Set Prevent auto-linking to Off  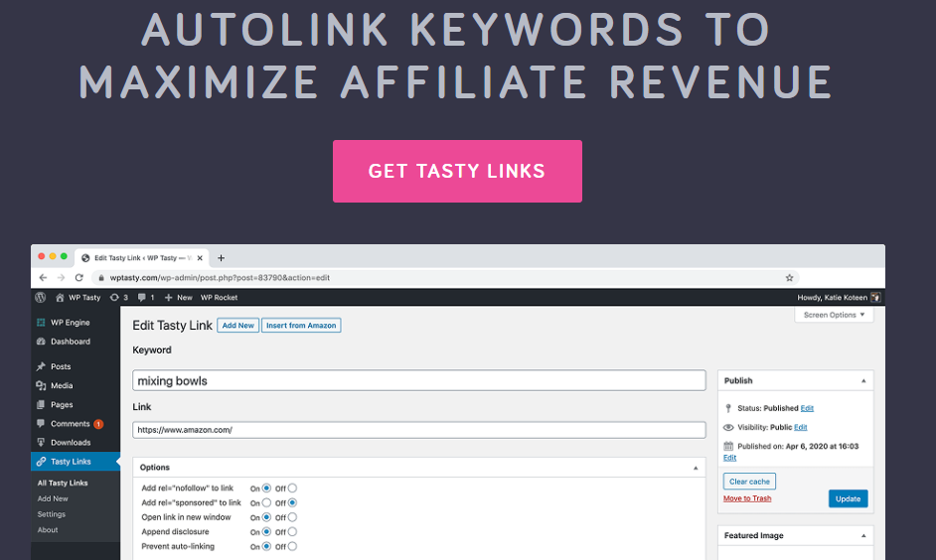[x=292, y=546]
